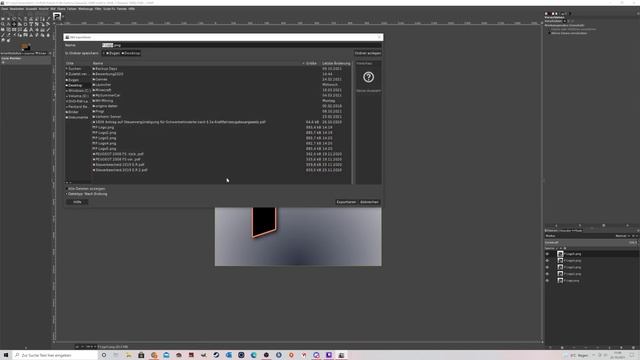Switch to the Ebenen tab in layers dock

[x=551, y=231]
